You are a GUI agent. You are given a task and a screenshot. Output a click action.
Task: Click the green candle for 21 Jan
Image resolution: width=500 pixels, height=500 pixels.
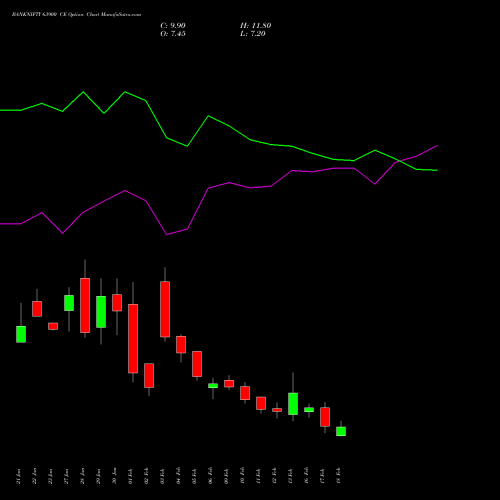pos(21,334)
